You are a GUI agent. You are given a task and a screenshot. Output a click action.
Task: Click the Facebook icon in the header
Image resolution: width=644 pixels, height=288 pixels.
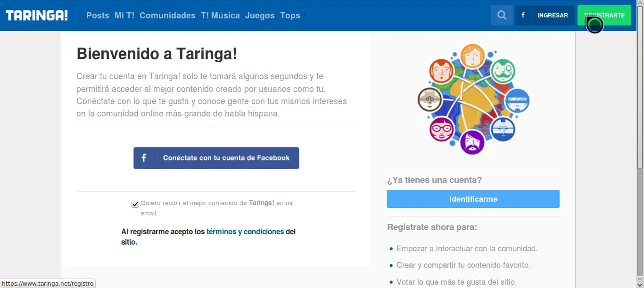click(x=523, y=16)
